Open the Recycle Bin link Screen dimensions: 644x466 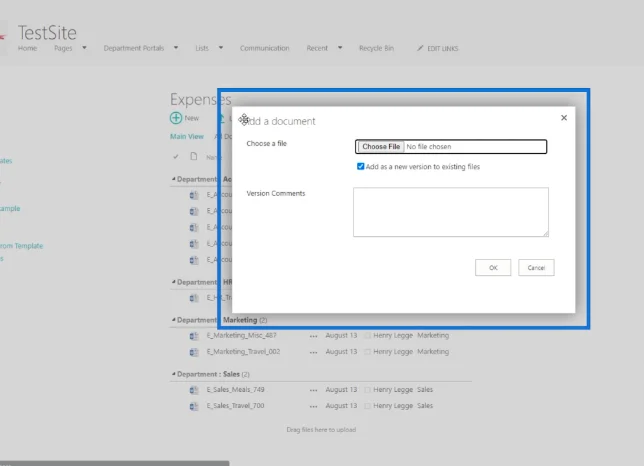click(x=376, y=48)
